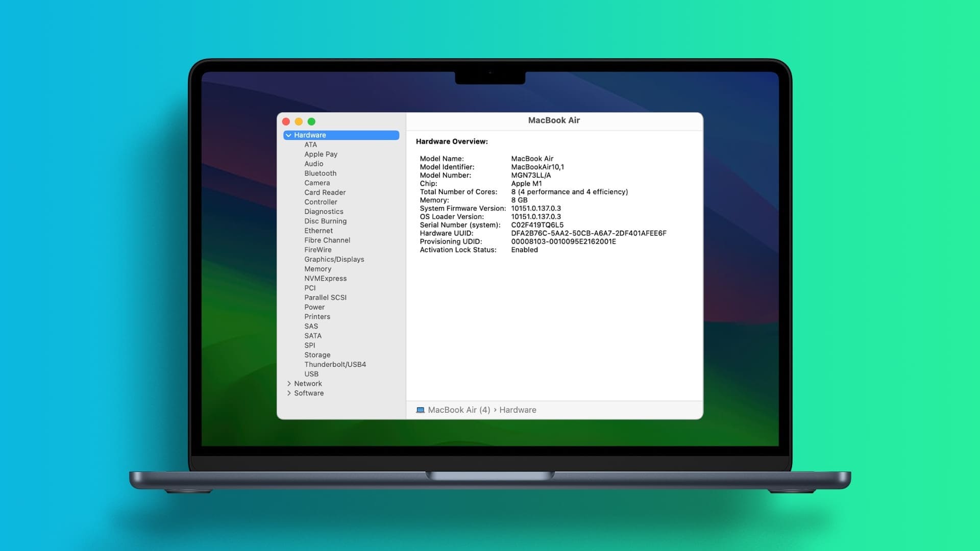This screenshot has height=551, width=980.
Task: Open FireWire in the sidebar
Action: [x=317, y=250]
